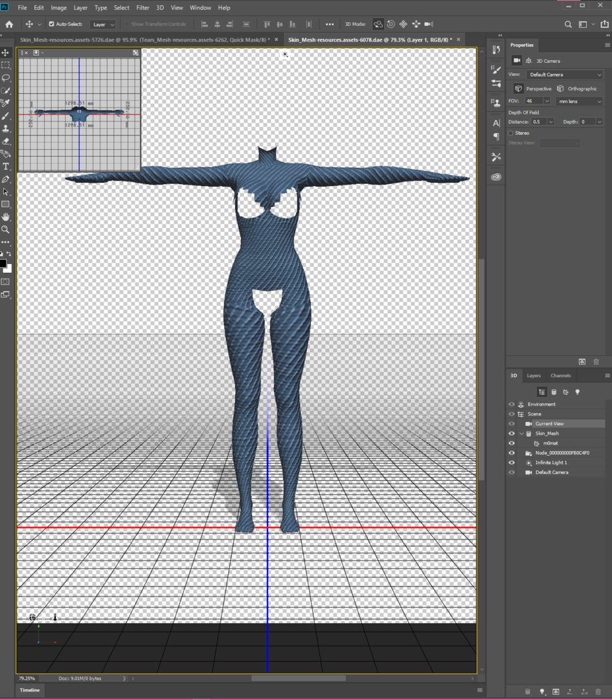Open the Paragraph panel icon
The image size is (612, 700).
tap(496, 136)
